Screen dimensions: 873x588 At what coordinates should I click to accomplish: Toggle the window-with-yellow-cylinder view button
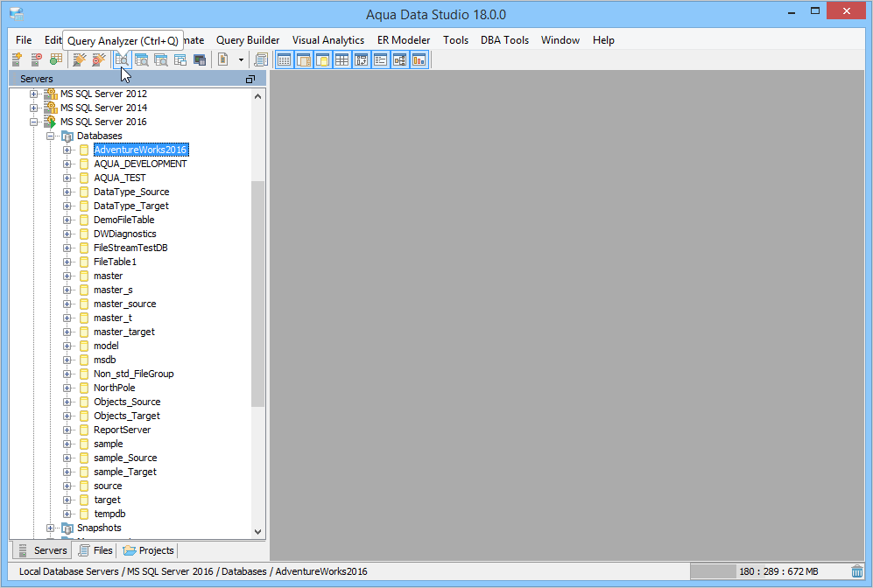322,59
